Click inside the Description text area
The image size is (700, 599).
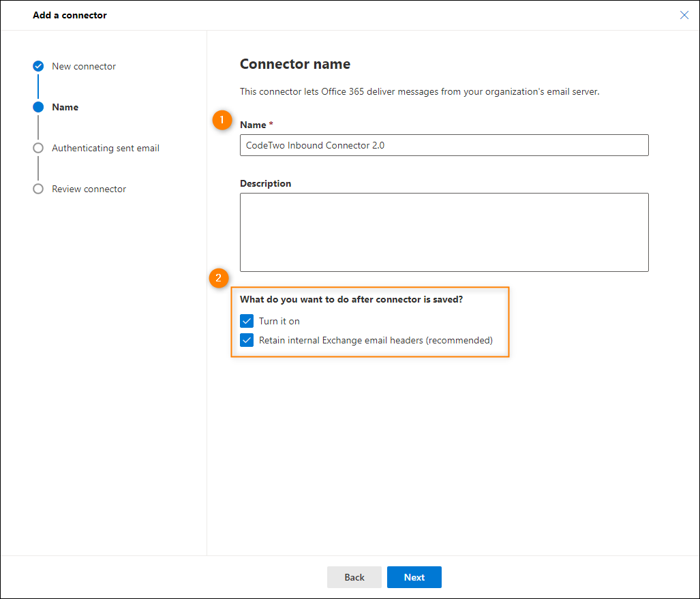click(444, 232)
